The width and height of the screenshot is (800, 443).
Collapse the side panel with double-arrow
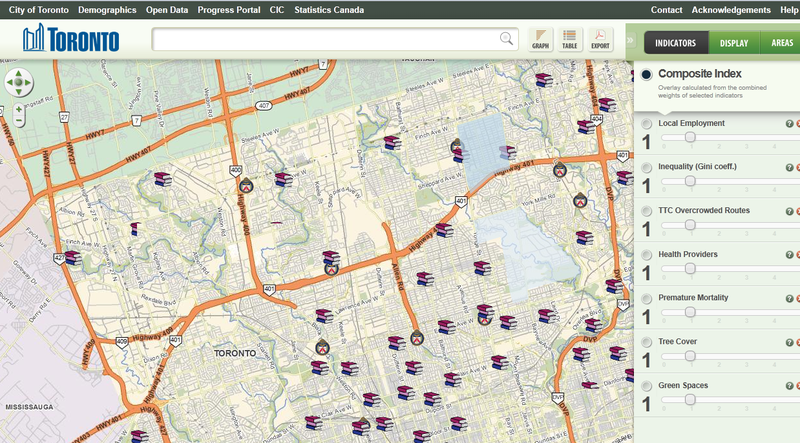coord(632,42)
